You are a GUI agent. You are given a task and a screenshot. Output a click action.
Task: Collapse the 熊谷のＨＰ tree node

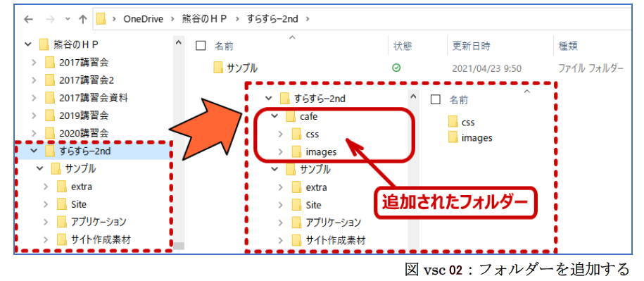point(28,44)
